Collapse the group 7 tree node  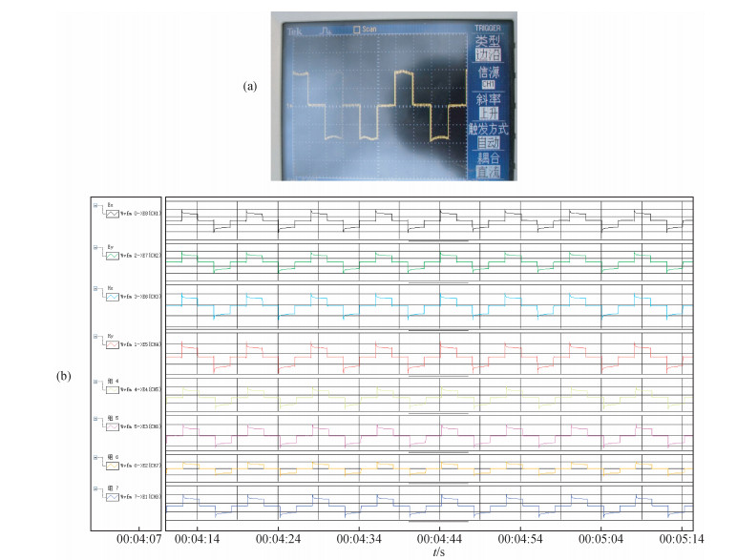pyautogui.click(x=95, y=487)
